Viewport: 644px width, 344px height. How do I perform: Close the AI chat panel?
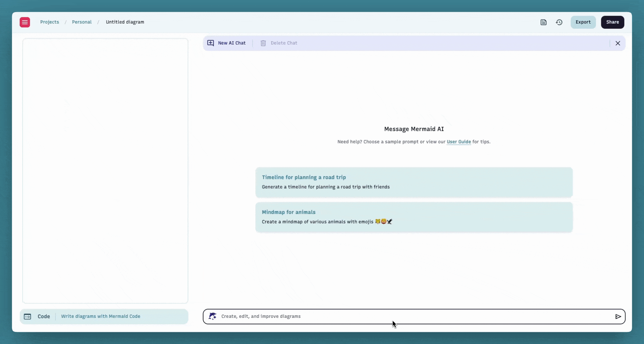[x=618, y=43]
